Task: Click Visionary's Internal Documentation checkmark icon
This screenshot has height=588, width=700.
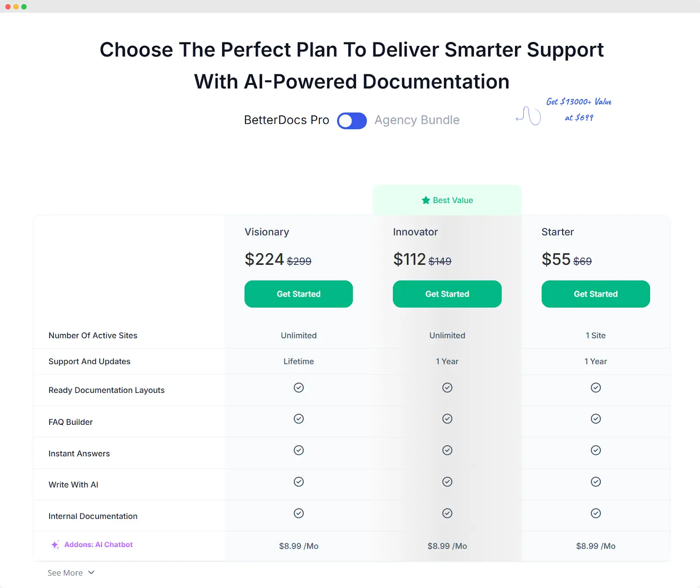Action: pyautogui.click(x=299, y=513)
